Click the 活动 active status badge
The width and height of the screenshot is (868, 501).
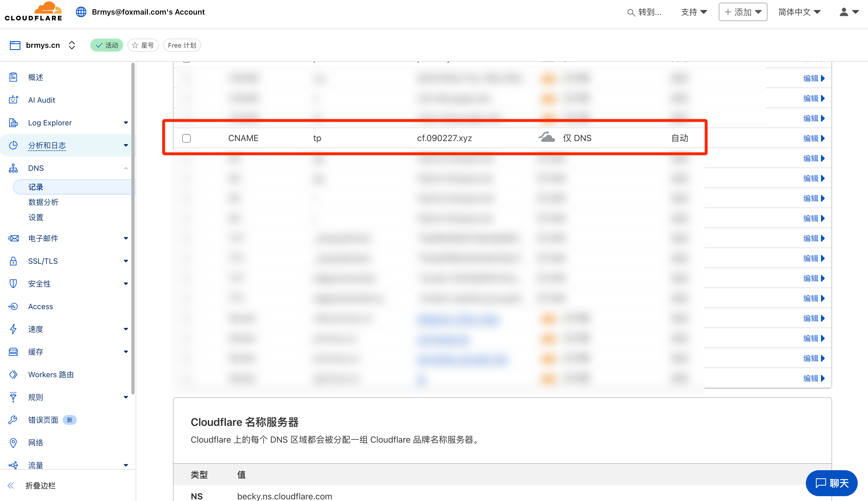(x=107, y=45)
